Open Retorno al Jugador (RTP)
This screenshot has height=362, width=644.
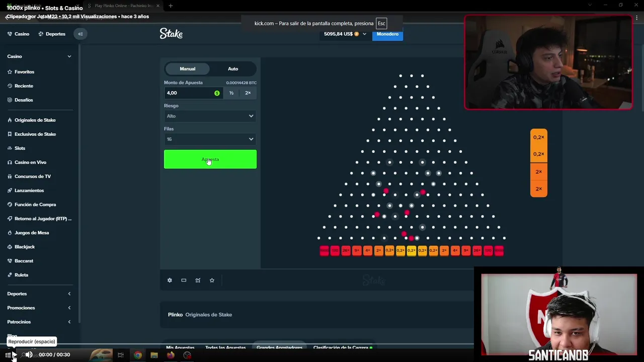[39, 219]
